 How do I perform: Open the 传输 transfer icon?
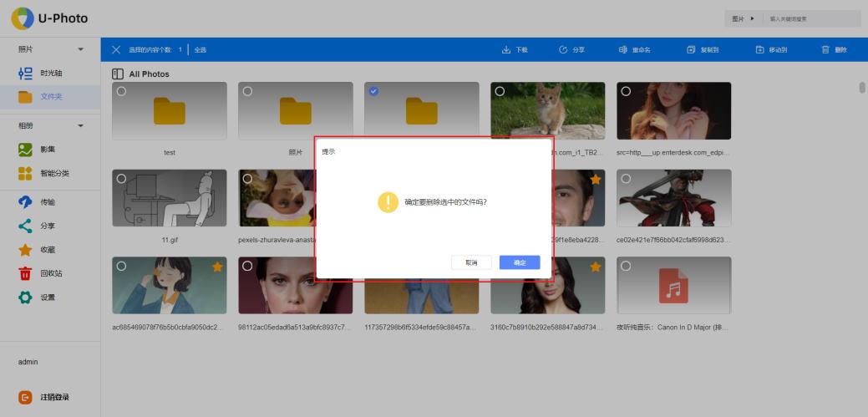pyautogui.click(x=26, y=202)
